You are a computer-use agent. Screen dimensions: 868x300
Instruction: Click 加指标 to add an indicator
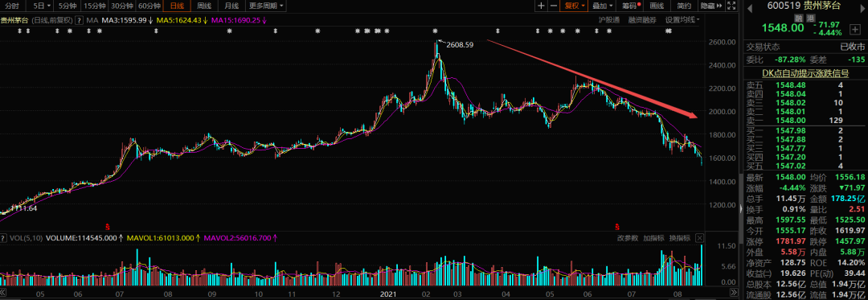(x=653, y=238)
